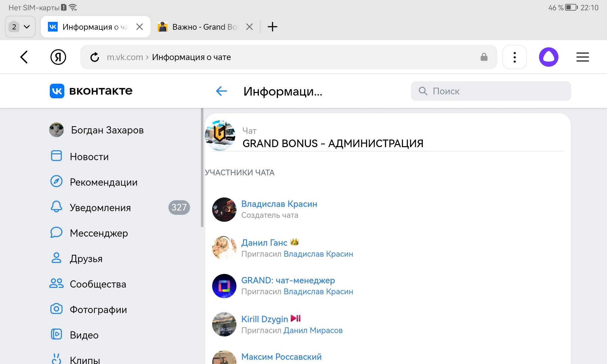Open Мессенджер in the sidebar
Screen dimensions: 607x364
[x=99, y=233]
